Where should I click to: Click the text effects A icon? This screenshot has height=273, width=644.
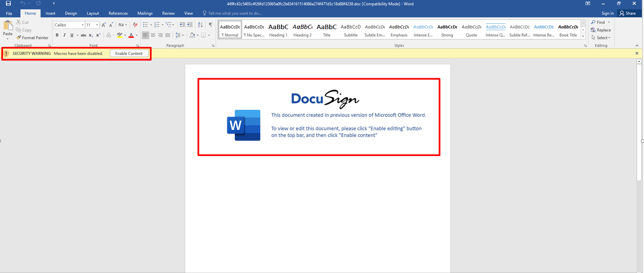(108, 35)
